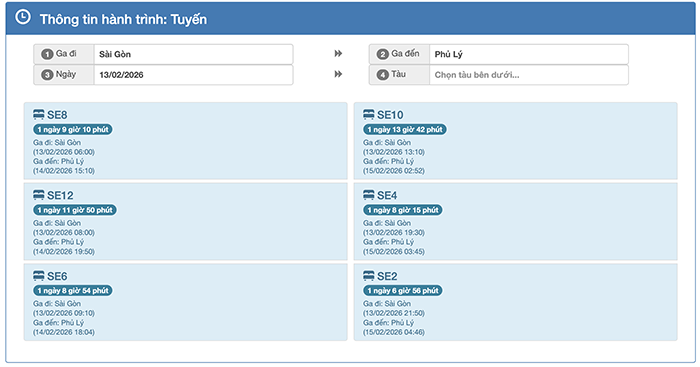Select train SE8 title
Image resolution: width=700 pixels, height=367 pixels.
57,115
